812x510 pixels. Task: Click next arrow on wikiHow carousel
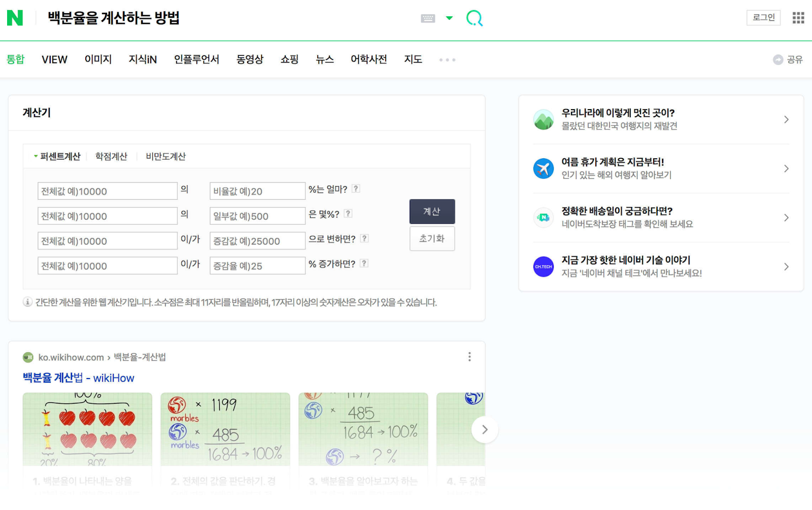coord(485,430)
